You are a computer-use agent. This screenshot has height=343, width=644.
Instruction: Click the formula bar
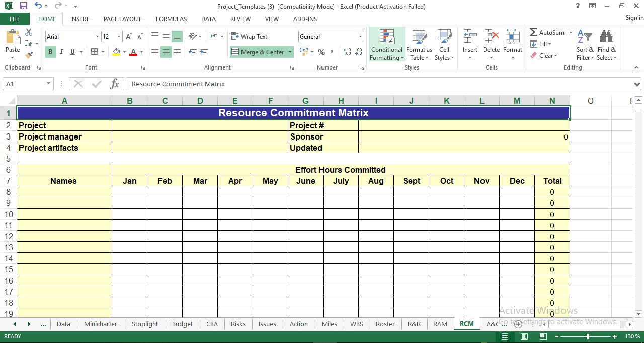click(302, 84)
